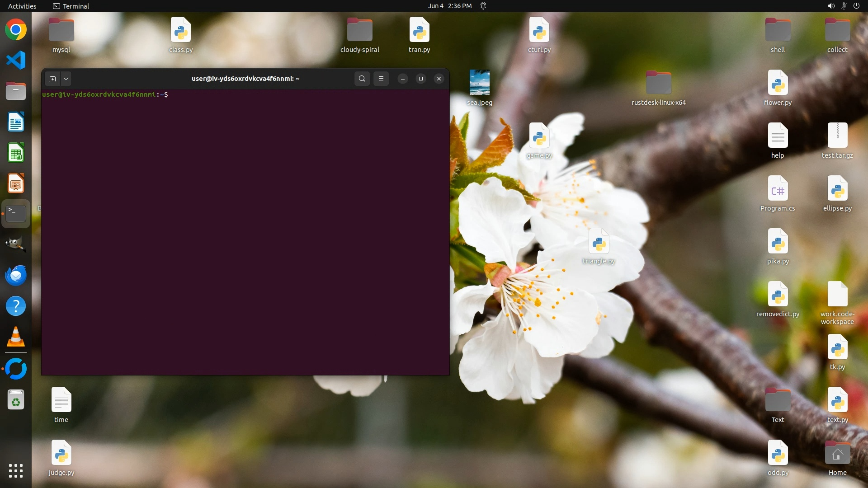Select the sea.jpeg thumbnail on desktop
Viewport: 868px width, 488px height.
click(479, 83)
